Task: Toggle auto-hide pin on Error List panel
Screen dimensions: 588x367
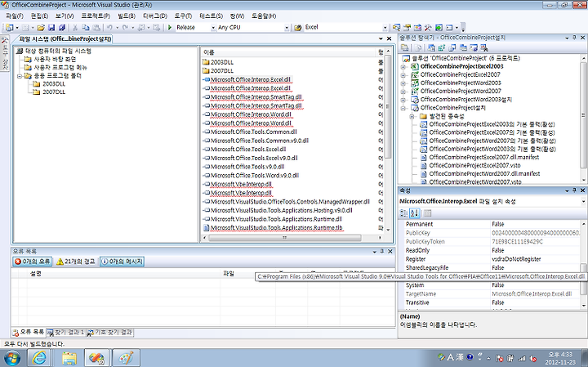Action: tap(381, 251)
